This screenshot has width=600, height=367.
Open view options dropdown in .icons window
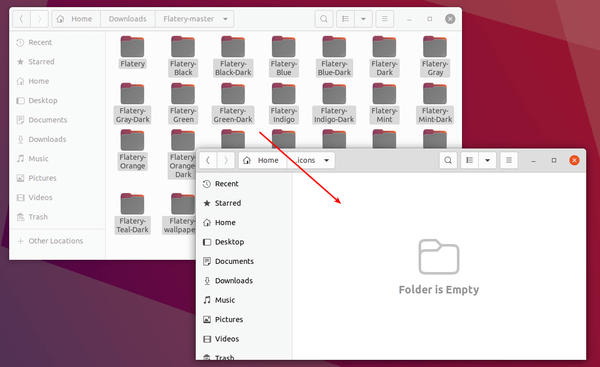488,160
